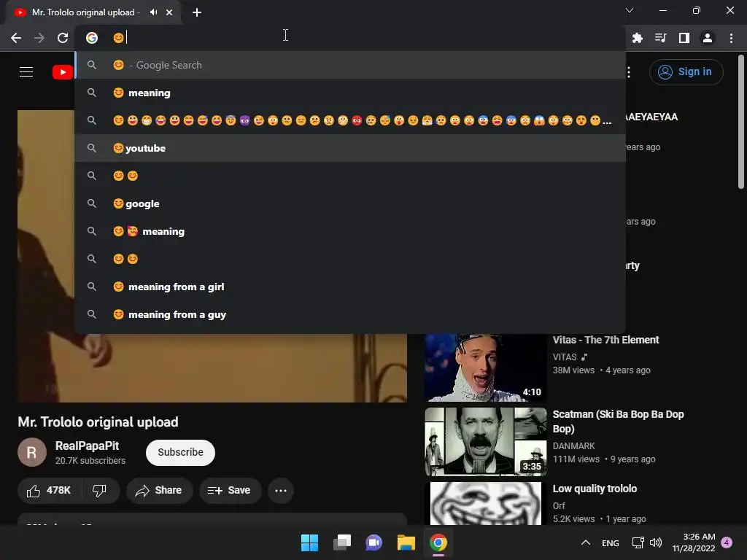Viewport: 747px width, 560px height.
Task: Open the tab search dropdown arrow
Action: [630, 10]
